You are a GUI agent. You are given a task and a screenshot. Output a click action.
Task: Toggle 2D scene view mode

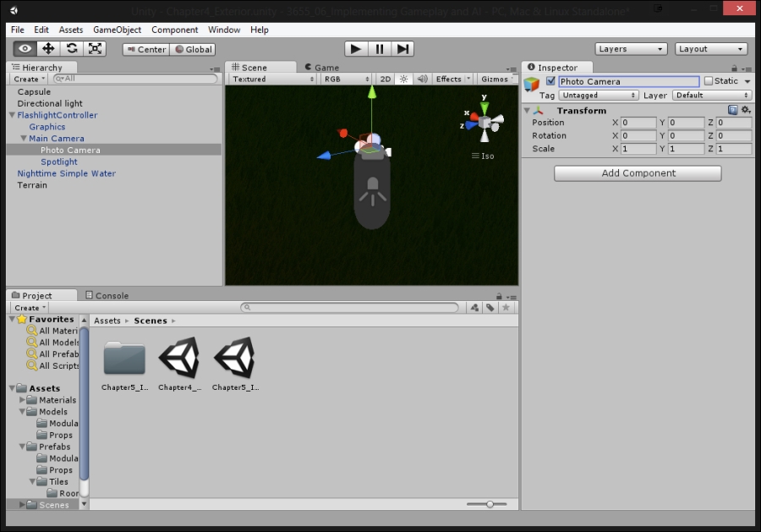point(386,80)
